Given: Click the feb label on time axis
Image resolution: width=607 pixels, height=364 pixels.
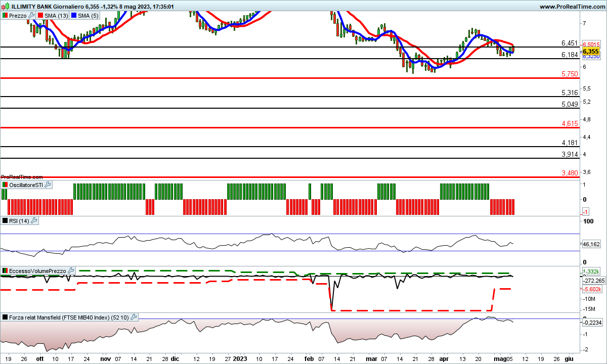Looking at the screenshot, I should point(309,358).
